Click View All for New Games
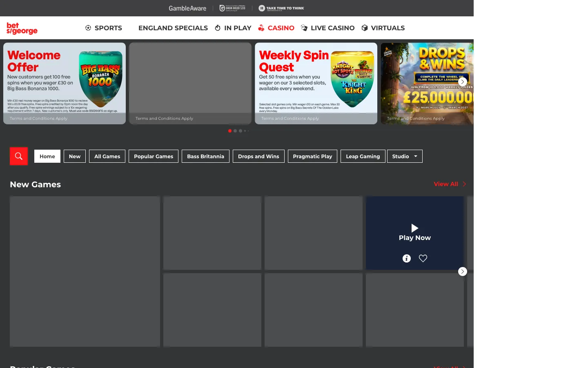Viewport: 588px width, 368px height. click(450, 184)
